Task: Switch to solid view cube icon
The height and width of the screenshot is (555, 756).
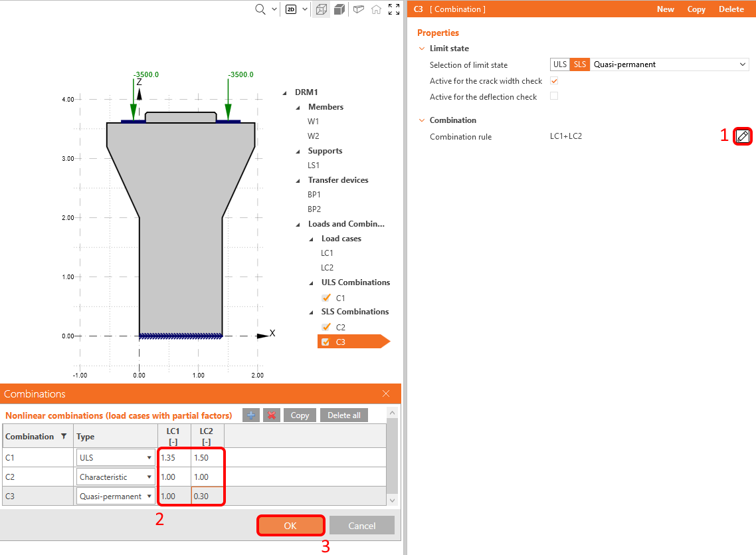Action: coord(339,9)
